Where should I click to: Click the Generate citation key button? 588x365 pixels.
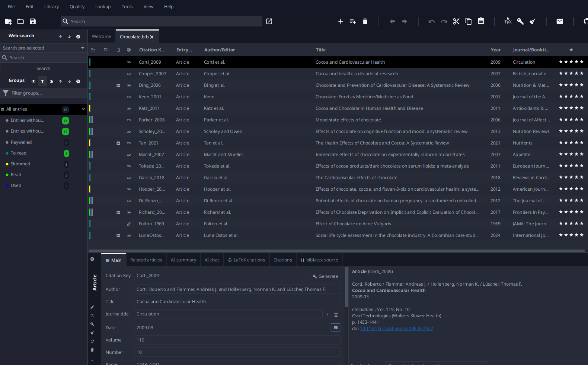(326, 276)
